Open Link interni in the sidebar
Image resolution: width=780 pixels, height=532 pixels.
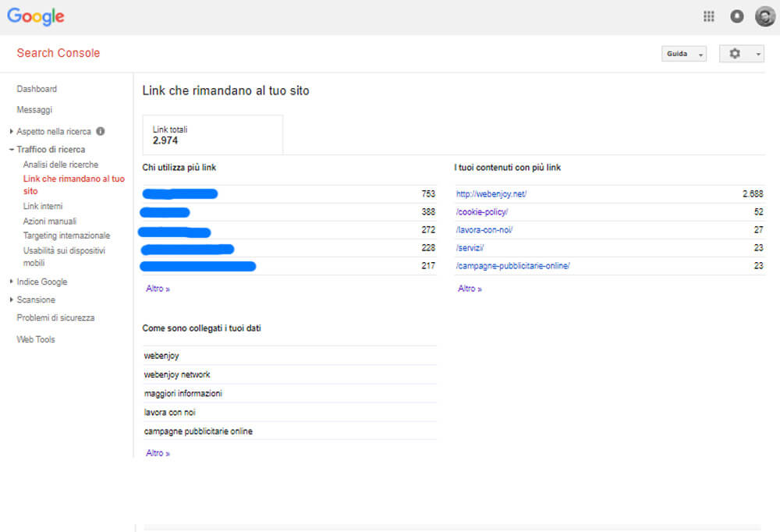pos(43,206)
